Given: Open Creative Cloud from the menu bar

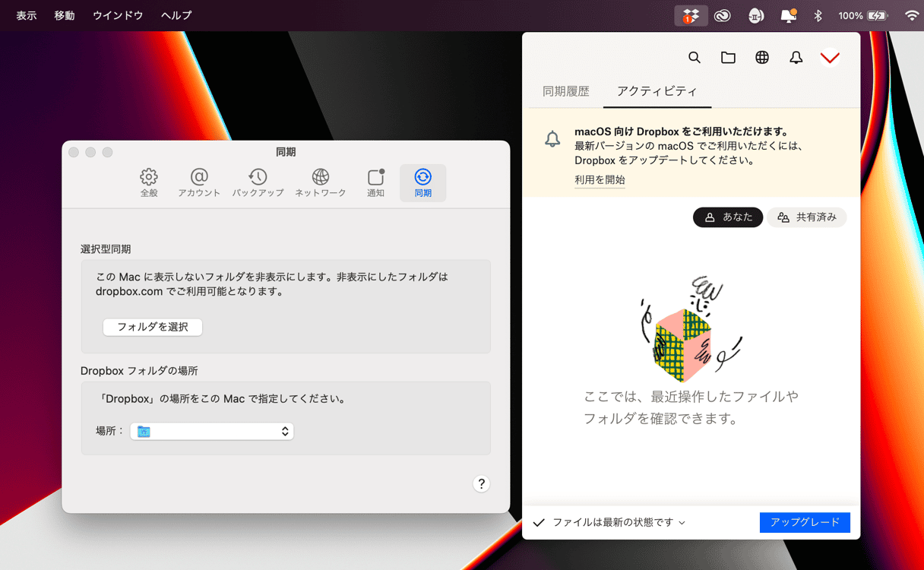Looking at the screenshot, I should [722, 15].
